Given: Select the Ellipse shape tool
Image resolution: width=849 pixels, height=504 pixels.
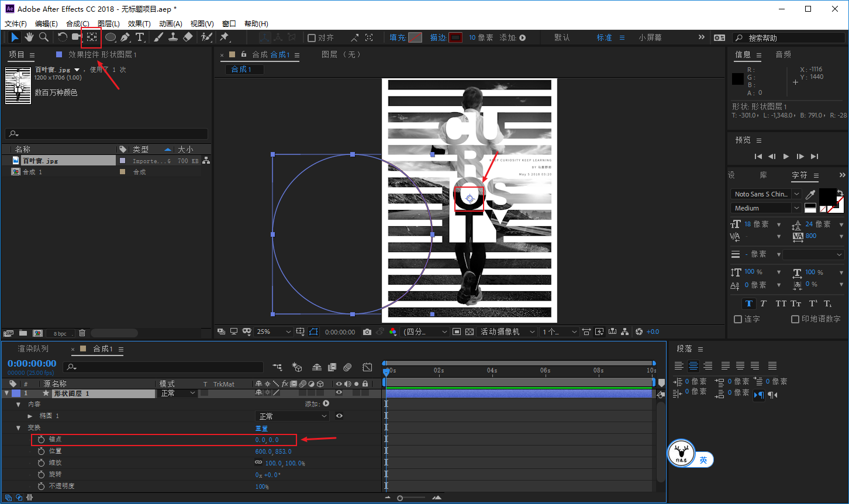Looking at the screenshot, I should 111,37.
